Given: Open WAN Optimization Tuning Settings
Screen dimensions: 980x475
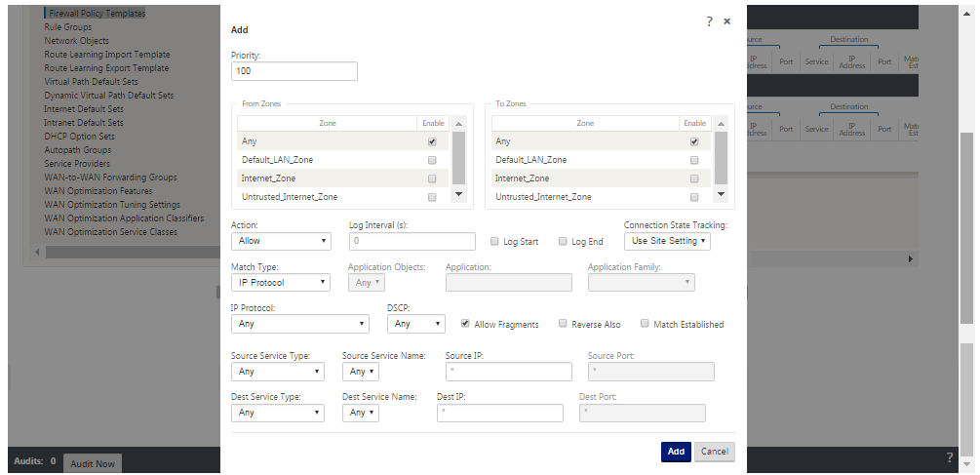Looking at the screenshot, I should click(112, 205).
